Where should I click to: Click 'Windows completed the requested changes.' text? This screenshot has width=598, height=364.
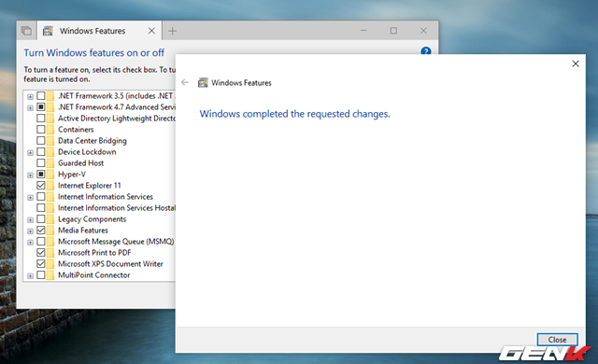(x=295, y=114)
